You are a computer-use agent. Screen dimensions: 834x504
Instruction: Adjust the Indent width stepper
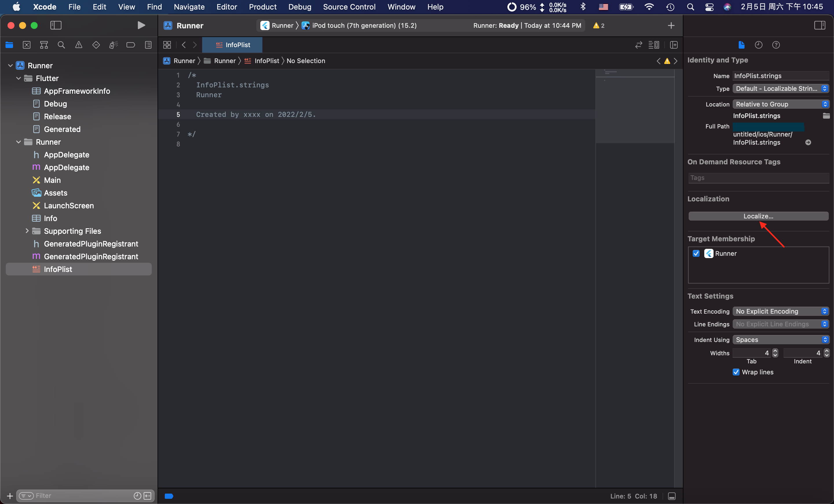coord(826,353)
